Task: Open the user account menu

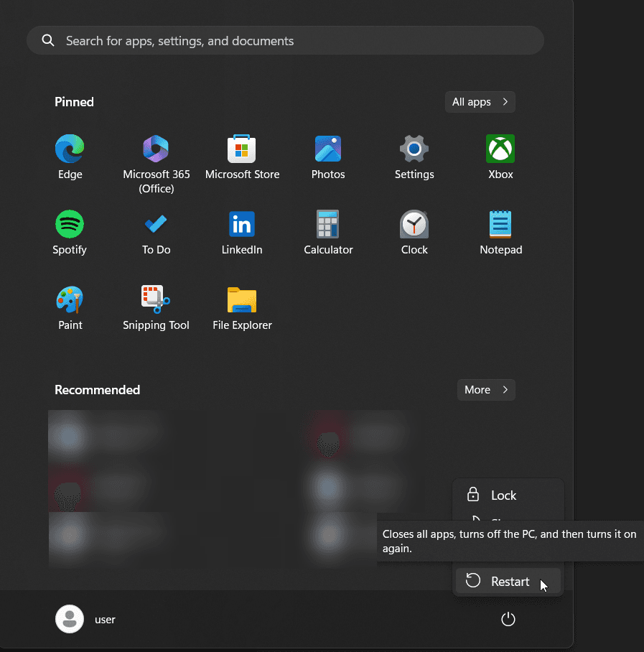Action: click(x=85, y=619)
